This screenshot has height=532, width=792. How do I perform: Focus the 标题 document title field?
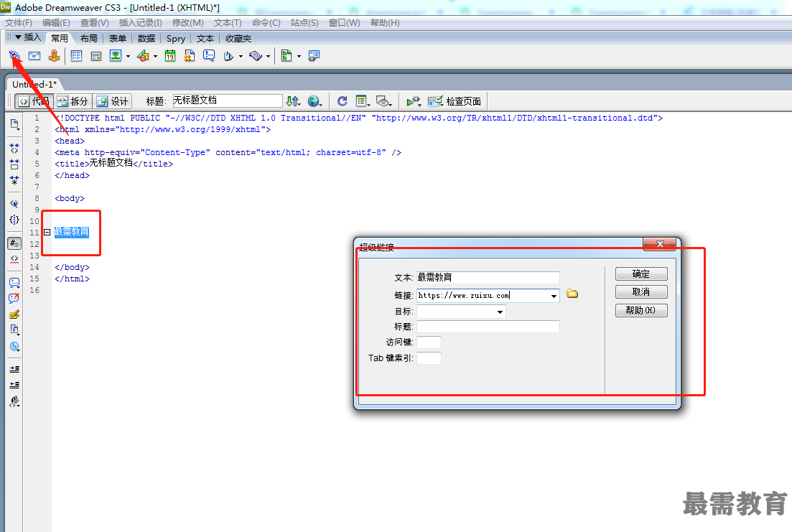click(228, 101)
